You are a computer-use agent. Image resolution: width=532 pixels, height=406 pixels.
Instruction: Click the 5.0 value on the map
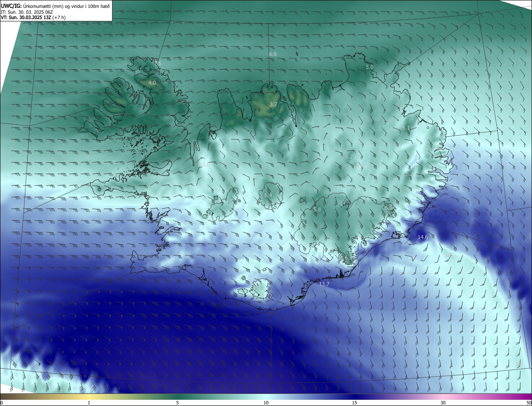point(369,67)
